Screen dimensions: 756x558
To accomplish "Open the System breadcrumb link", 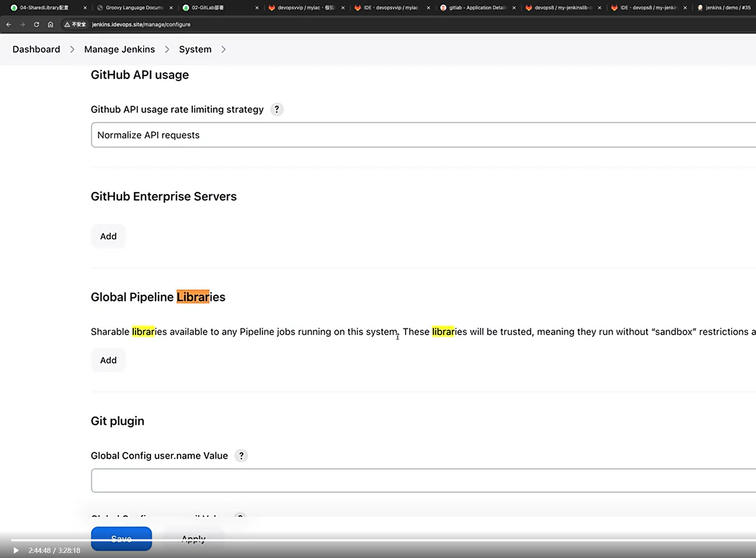I will 195,49.
